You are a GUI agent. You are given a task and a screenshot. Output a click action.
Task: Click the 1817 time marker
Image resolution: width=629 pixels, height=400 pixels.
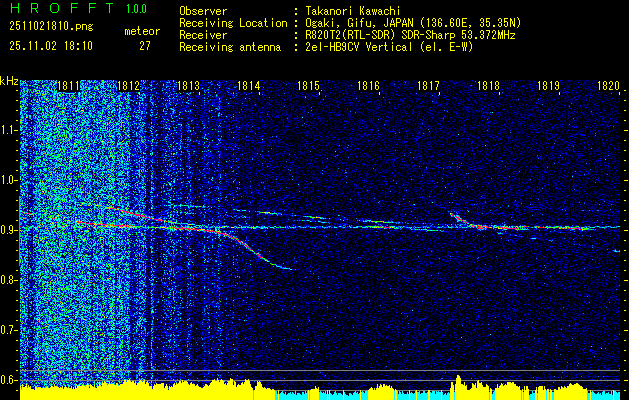[x=428, y=86]
